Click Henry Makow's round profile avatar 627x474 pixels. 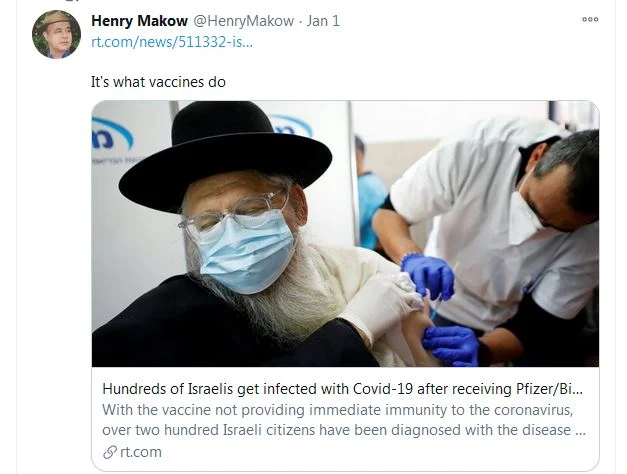pyautogui.click(x=56, y=34)
